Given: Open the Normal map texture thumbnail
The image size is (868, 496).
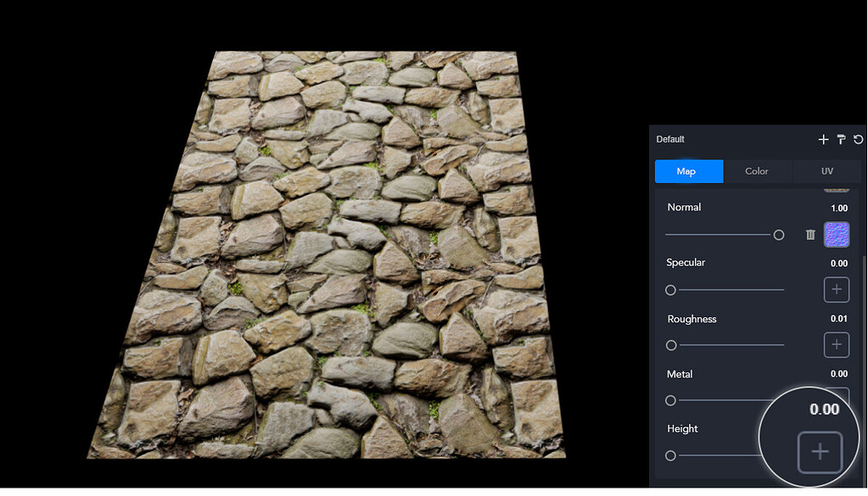Looking at the screenshot, I should [x=836, y=235].
